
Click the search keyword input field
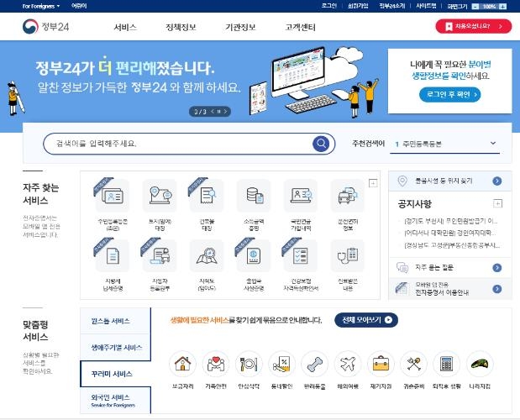tap(179, 144)
